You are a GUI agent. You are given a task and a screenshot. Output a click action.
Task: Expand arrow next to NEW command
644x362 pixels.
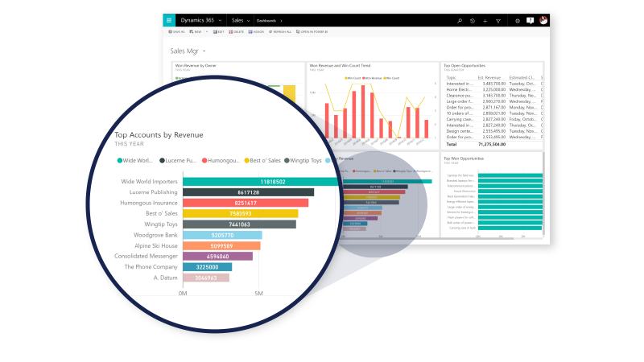(207, 31)
